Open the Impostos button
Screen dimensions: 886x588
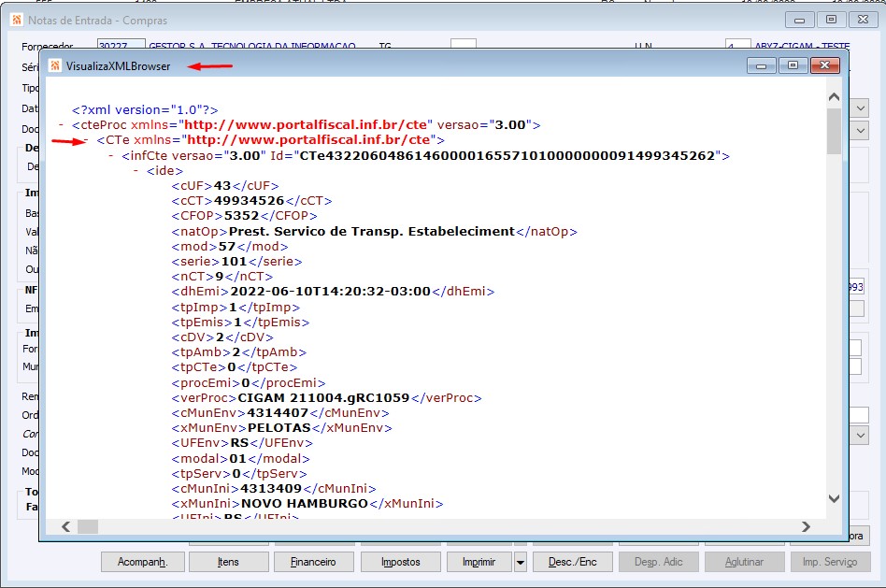401,562
